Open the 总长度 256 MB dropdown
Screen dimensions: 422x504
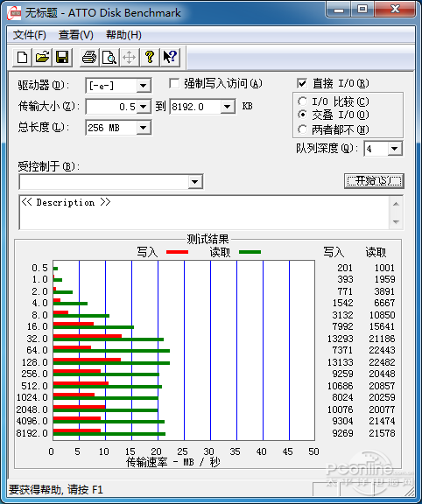(143, 128)
